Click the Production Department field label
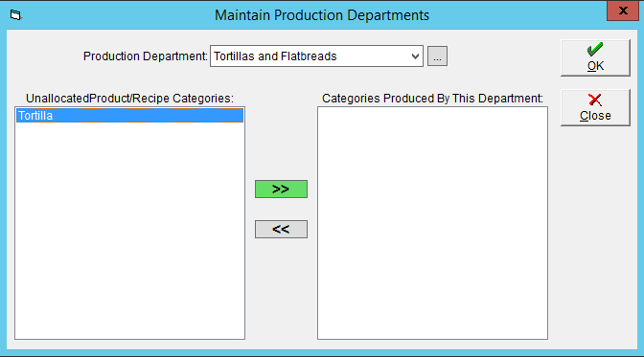 145,56
